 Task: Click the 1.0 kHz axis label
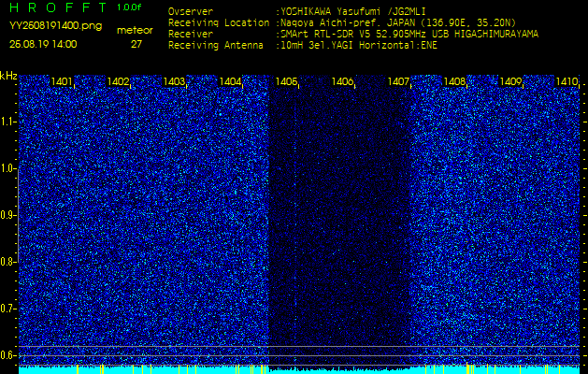[x=7, y=169]
